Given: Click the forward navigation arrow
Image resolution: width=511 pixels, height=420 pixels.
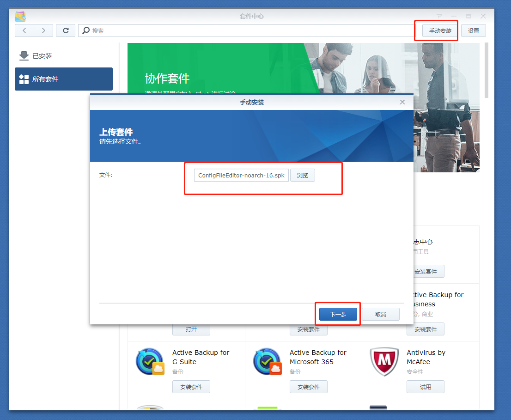Looking at the screenshot, I should pos(43,30).
